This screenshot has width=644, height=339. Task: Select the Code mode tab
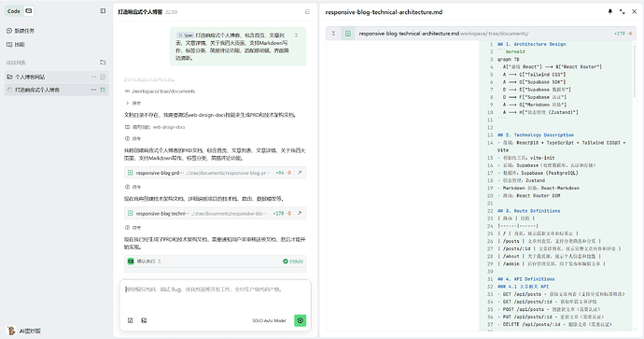pyautogui.click(x=14, y=11)
